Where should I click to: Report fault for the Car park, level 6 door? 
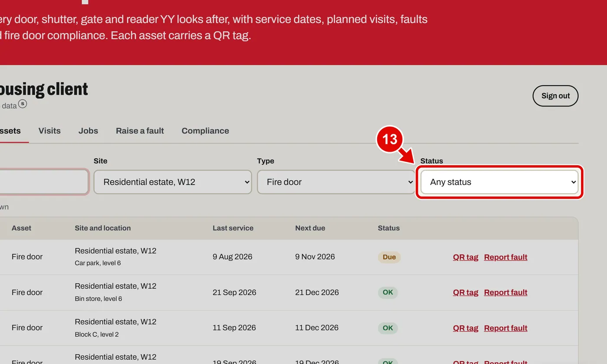(x=506, y=257)
